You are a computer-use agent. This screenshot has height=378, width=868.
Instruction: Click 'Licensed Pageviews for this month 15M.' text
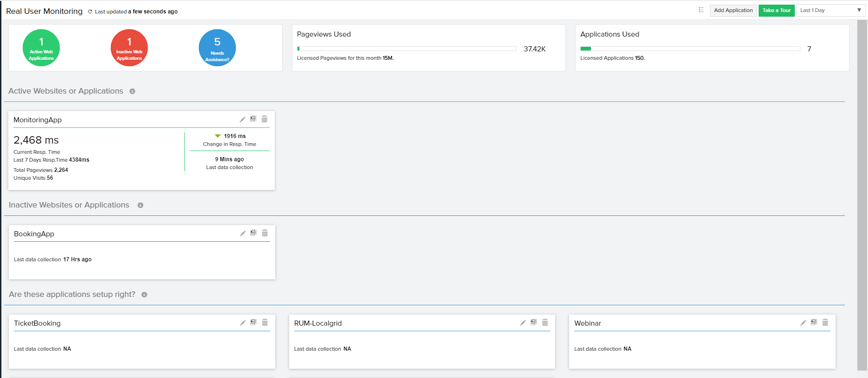coord(345,58)
